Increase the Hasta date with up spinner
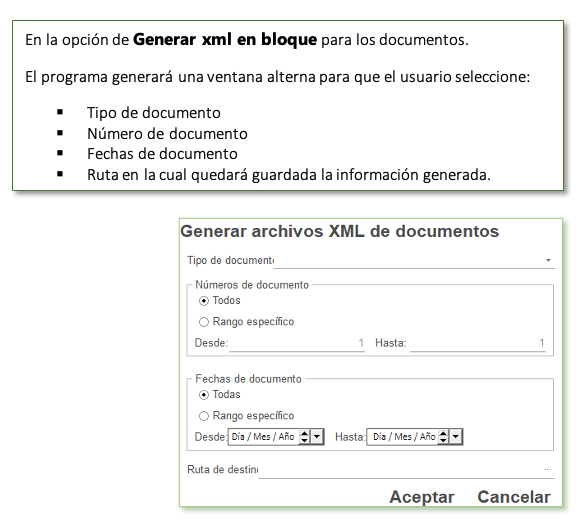This screenshot has width=578, height=521. pyautogui.click(x=444, y=433)
